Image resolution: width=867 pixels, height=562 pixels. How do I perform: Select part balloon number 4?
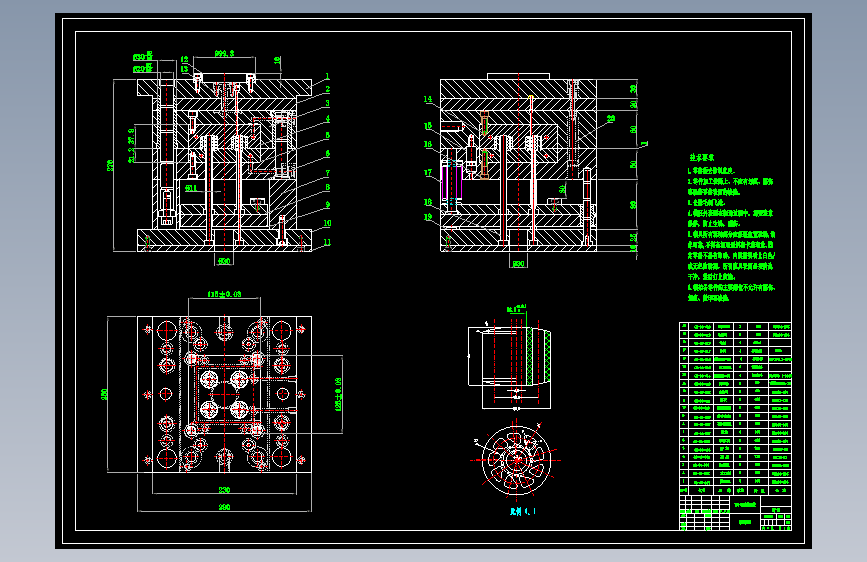point(327,119)
